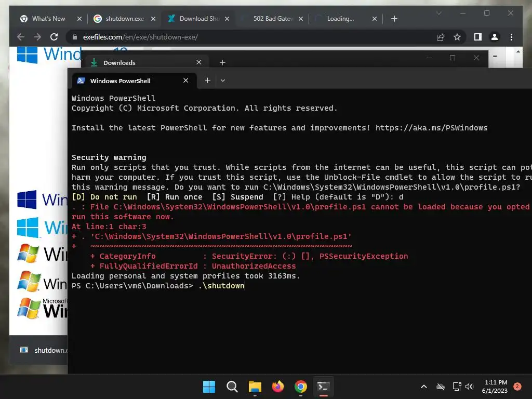This screenshot has width=532, height=399.
Task: Open a new Chrome tab
Action: click(x=394, y=19)
